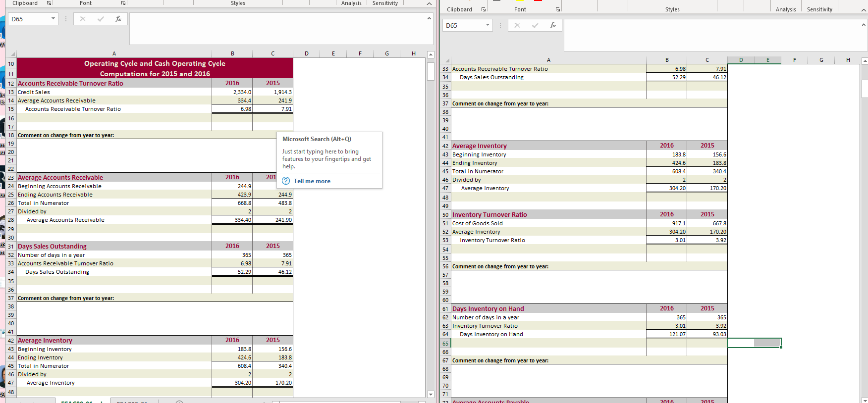Click name box resize dots in right window
Viewport: 868px width, 403px height.
tap(500, 25)
